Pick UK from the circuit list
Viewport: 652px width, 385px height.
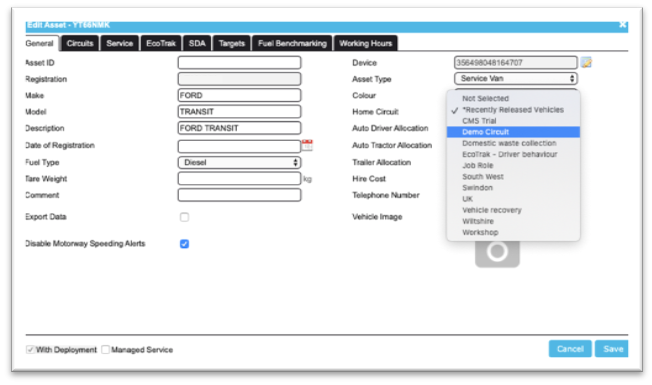click(513, 199)
